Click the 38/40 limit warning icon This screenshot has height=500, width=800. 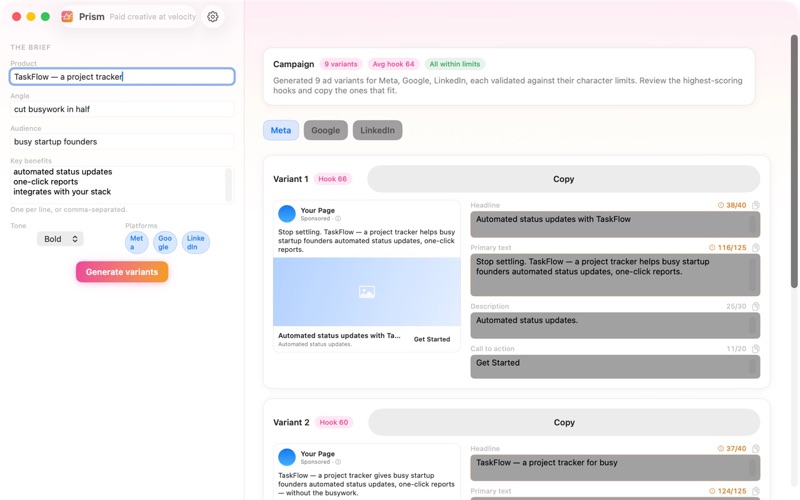coord(721,205)
